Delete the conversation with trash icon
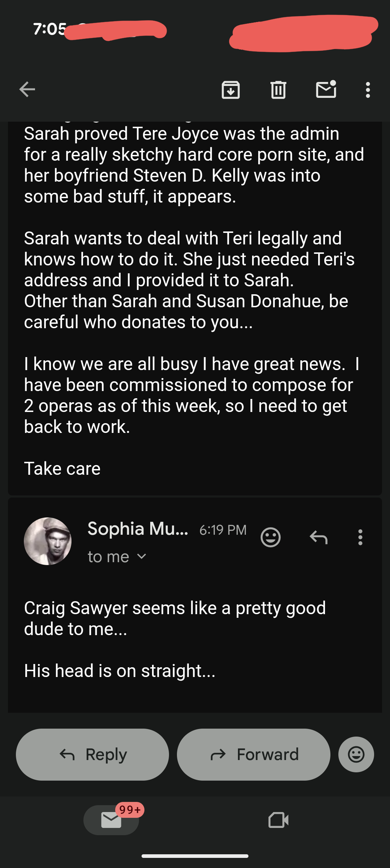 278,90
